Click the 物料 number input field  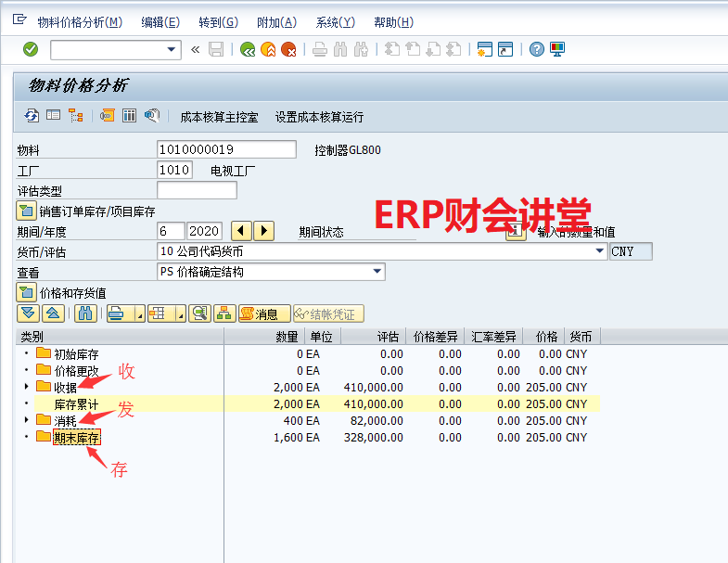226,149
